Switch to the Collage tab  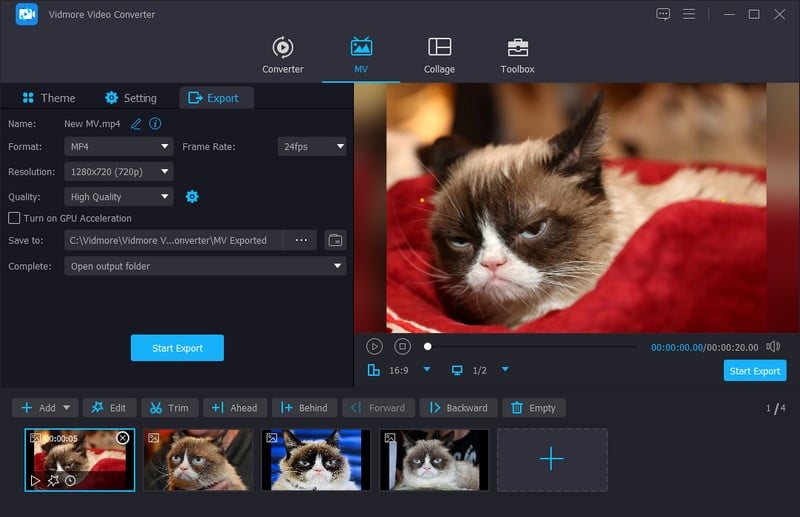coord(439,56)
